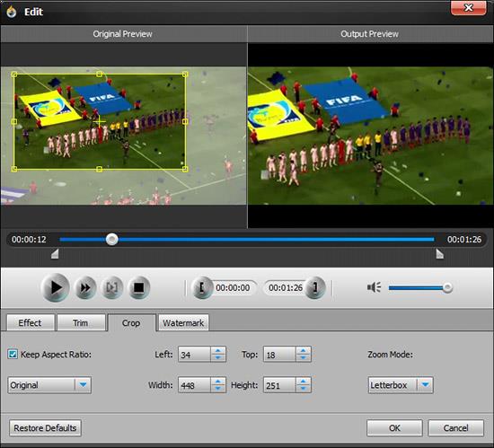Click the fast forward button

[x=85, y=287]
